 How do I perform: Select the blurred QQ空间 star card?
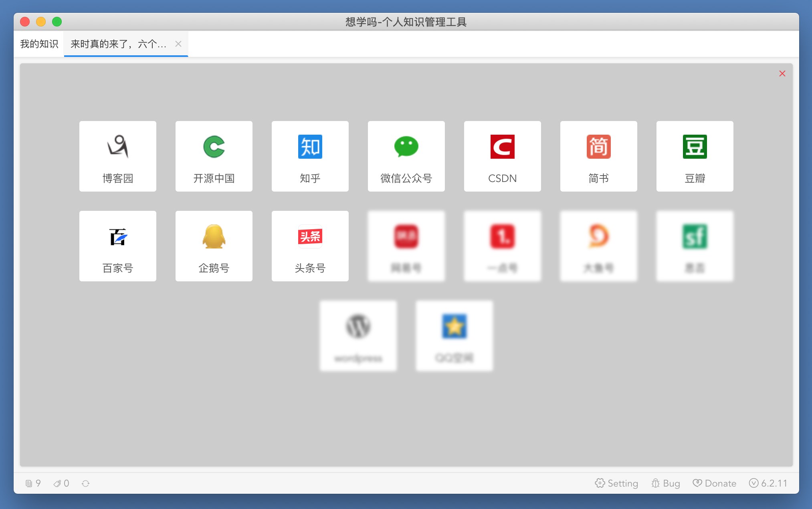pyautogui.click(x=454, y=336)
